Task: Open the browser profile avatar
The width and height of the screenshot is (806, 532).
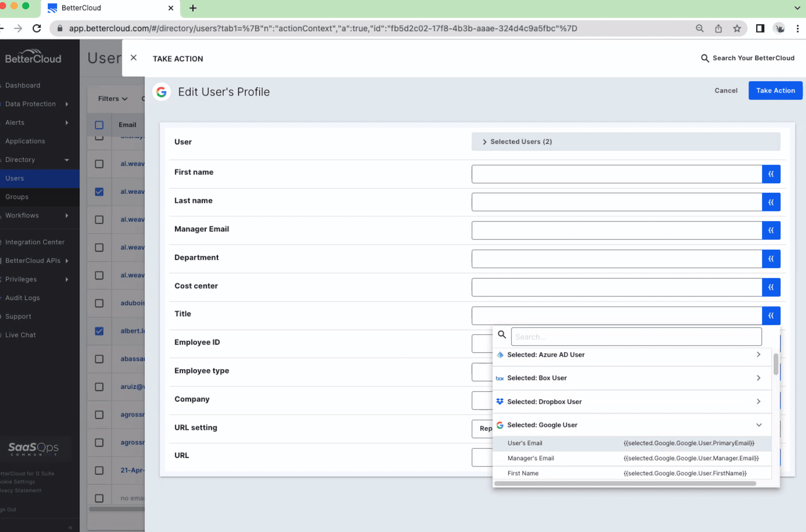Action: pos(779,28)
